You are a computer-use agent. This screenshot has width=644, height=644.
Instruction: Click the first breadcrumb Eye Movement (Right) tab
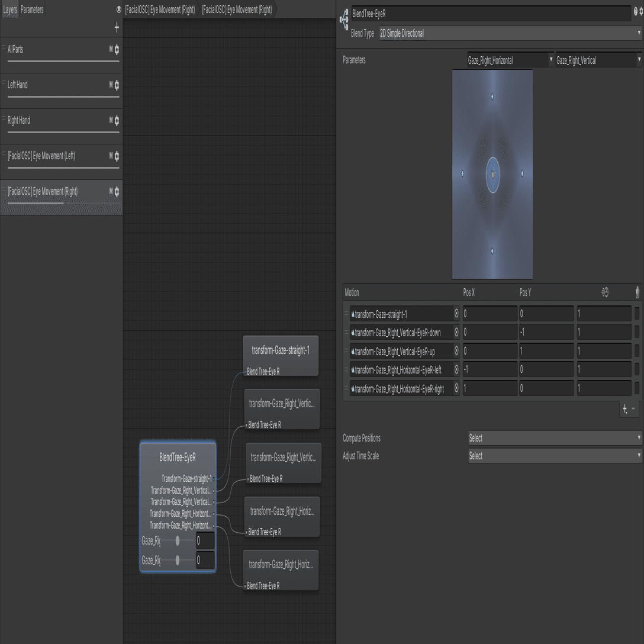click(x=160, y=10)
